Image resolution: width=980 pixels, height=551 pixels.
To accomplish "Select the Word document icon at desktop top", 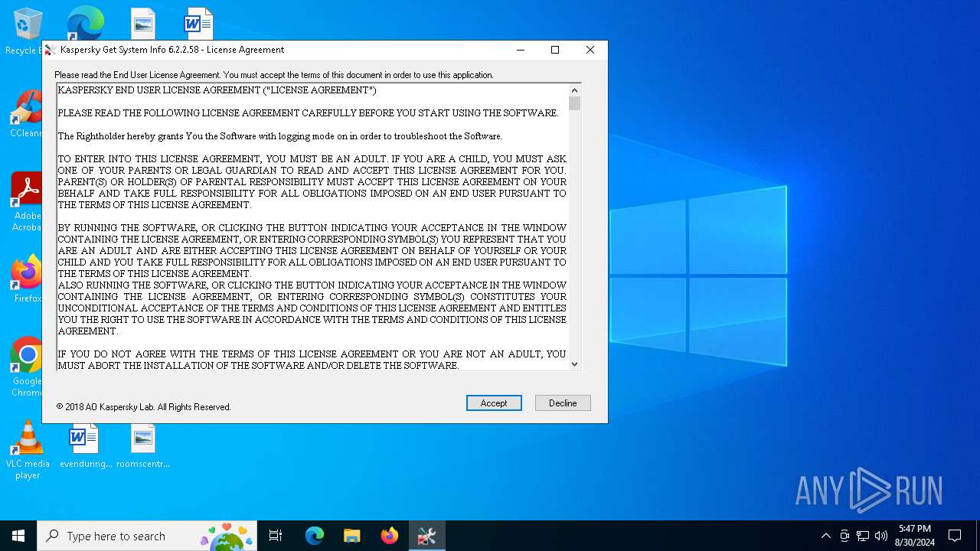I will [199, 24].
